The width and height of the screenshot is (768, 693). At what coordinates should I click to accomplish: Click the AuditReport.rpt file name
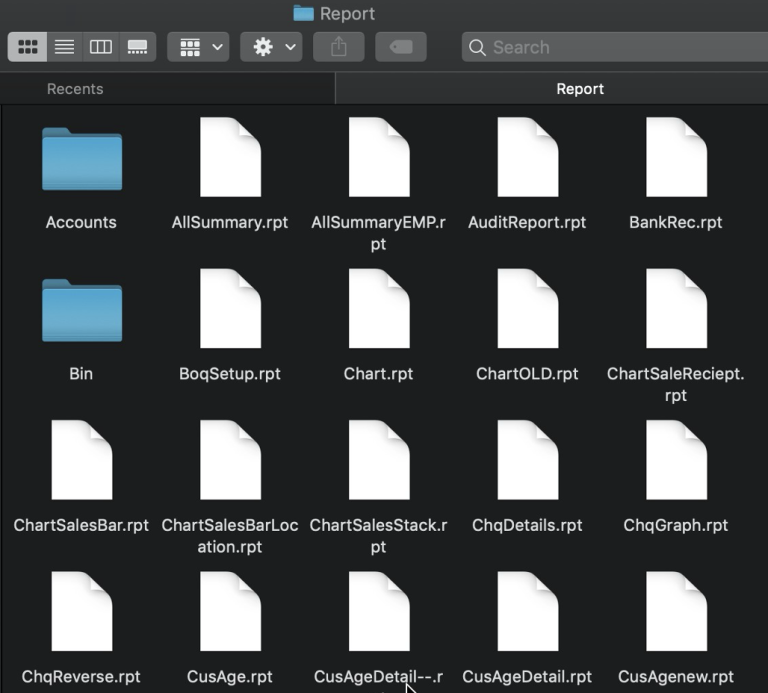pos(527,223)
